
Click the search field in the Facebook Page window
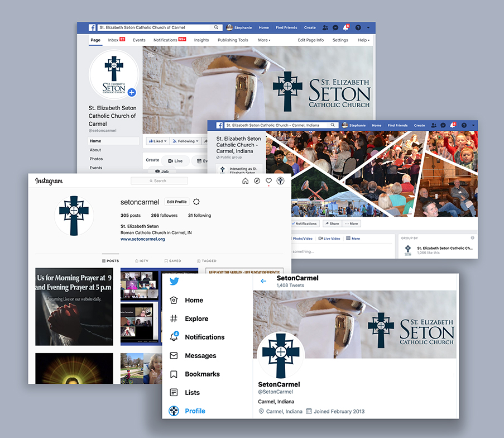coord(160,27)
